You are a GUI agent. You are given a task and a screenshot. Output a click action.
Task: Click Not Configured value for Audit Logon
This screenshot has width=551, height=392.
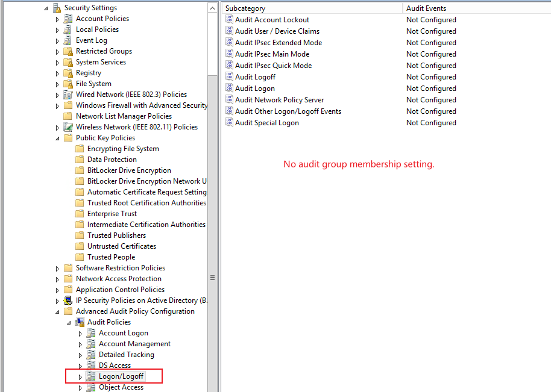[431, 89]
